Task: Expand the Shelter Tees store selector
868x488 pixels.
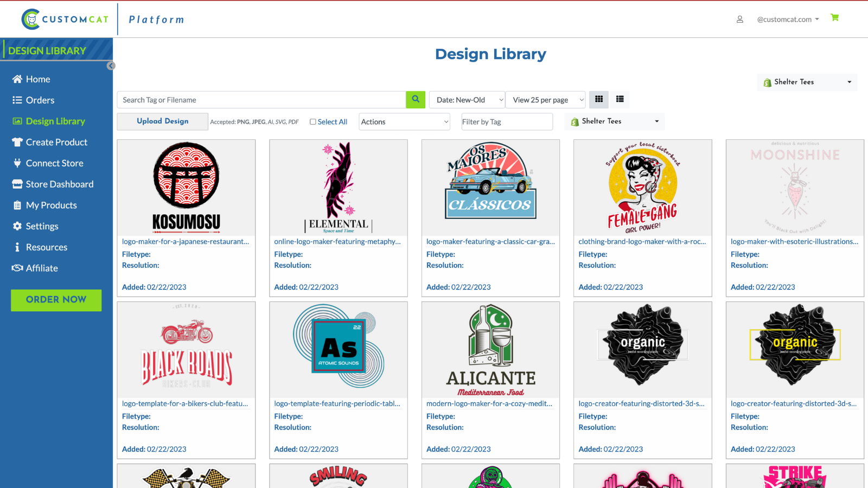Action: click(x=807, y=82)
